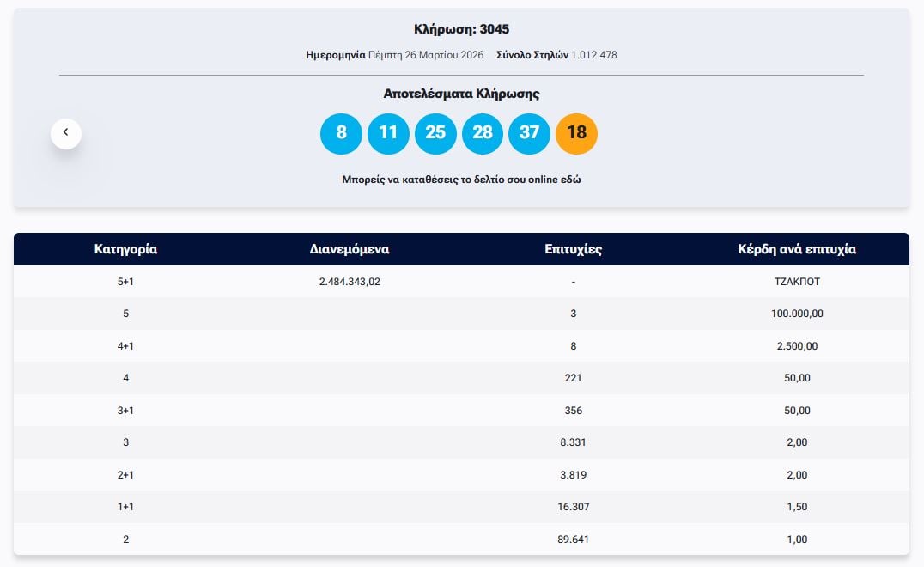924x567 pixels.
Task: Click the distributed amount 2.484.343,02
Action: pyautogui.click(x=350, y=282)
